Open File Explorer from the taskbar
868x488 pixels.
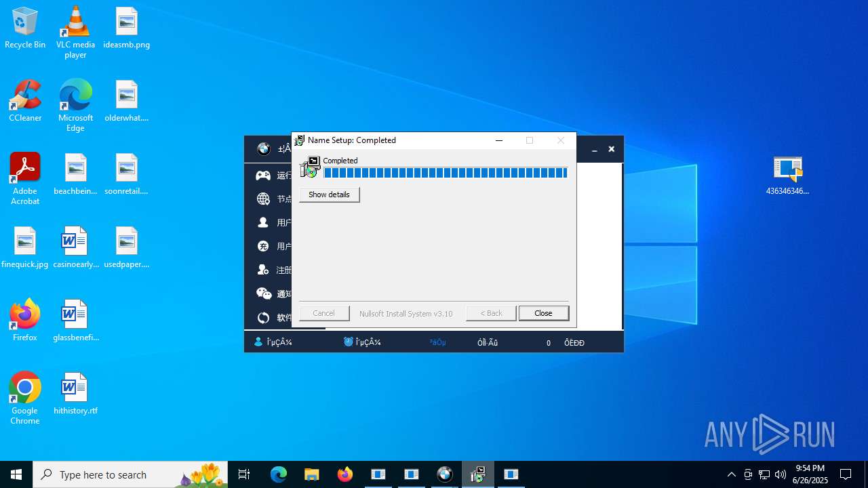[x=311, y=474]
